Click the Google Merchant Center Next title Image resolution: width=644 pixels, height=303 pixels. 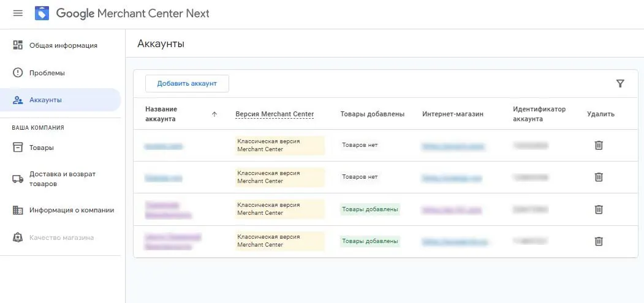(x=133, y=13)
